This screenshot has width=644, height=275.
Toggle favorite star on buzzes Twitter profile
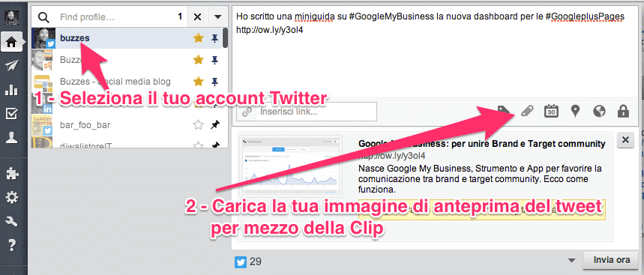point(199,38)
